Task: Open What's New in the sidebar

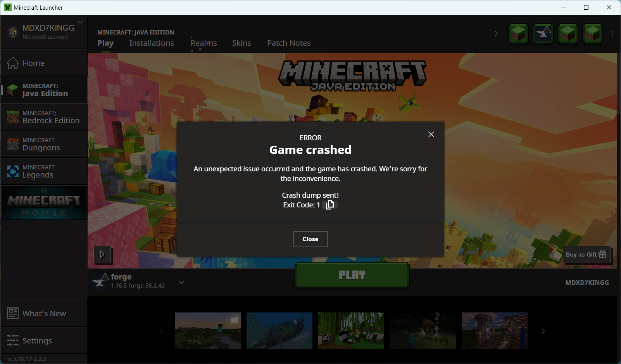Action: [x=44, y=313]
